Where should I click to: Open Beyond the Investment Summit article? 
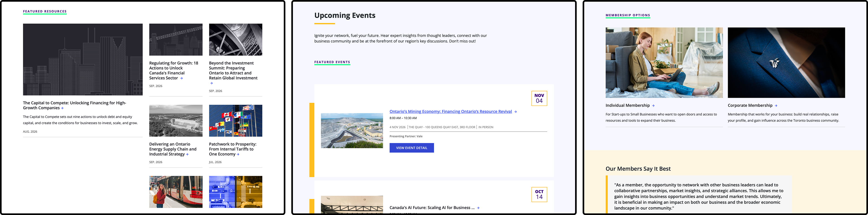[x=233, y=70]
